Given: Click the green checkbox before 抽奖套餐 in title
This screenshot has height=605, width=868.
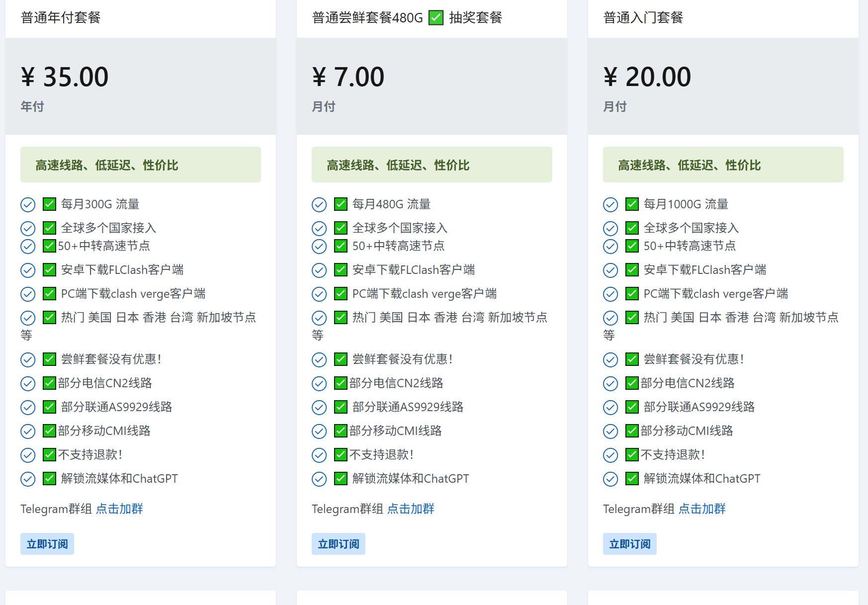Looking at the screenshot, I should click(x=436, y=18).
